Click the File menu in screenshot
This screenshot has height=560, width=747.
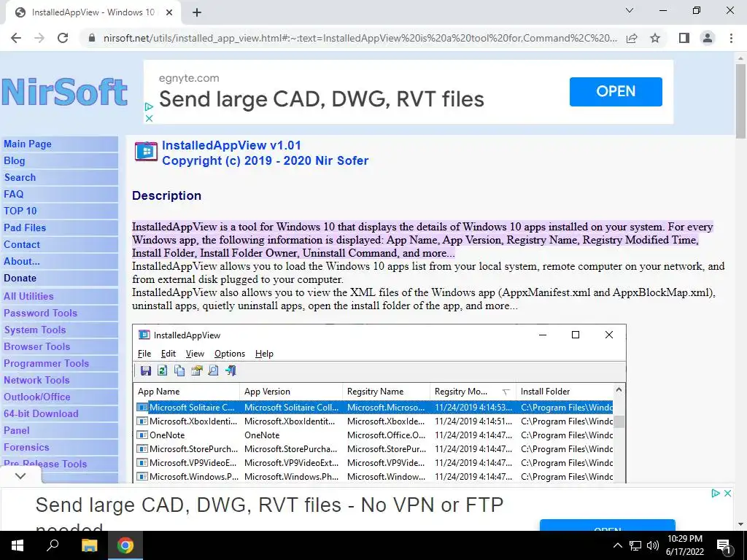(x=144, y=354)
